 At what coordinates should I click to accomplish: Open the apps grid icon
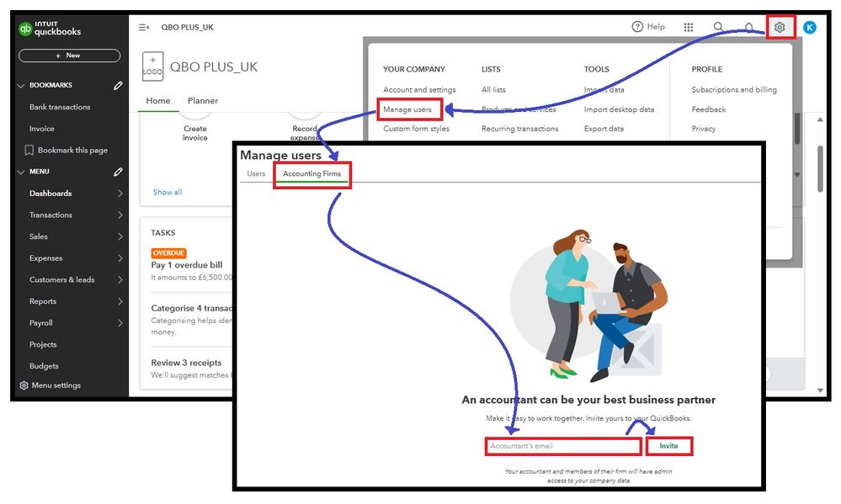(689, 27)
